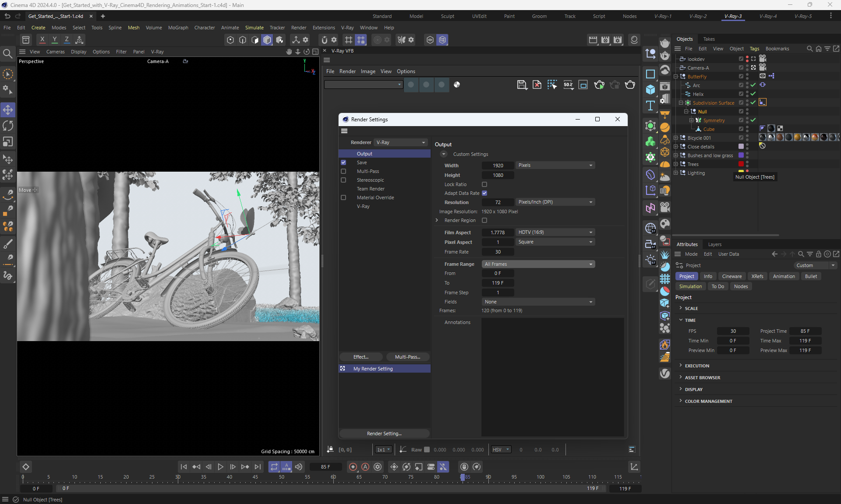Click the Record Active Objects keyframe icon
The width and height of the screenshot is (841, 504).
353,467
